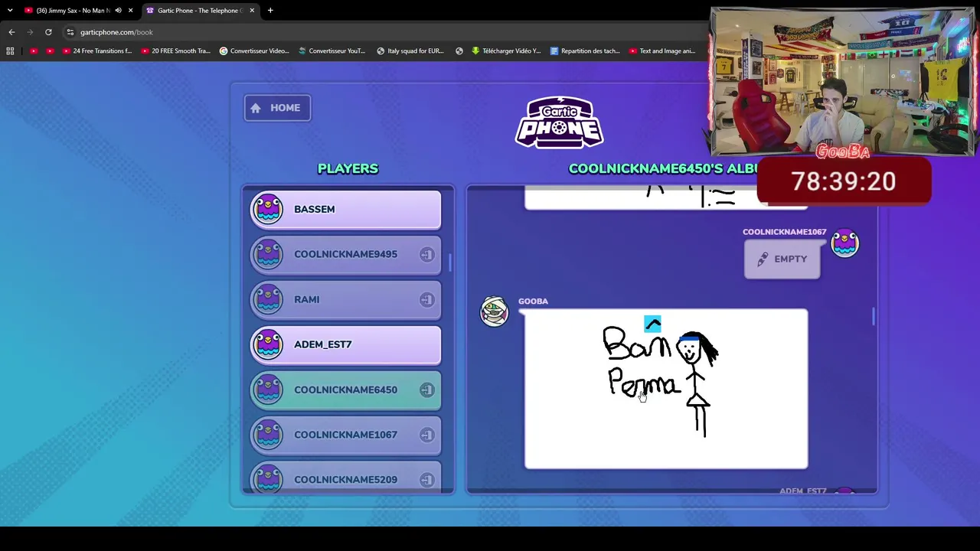Open the 24 Free Transitions bookmark
980x551 pixels.
(x=97, y=51)
